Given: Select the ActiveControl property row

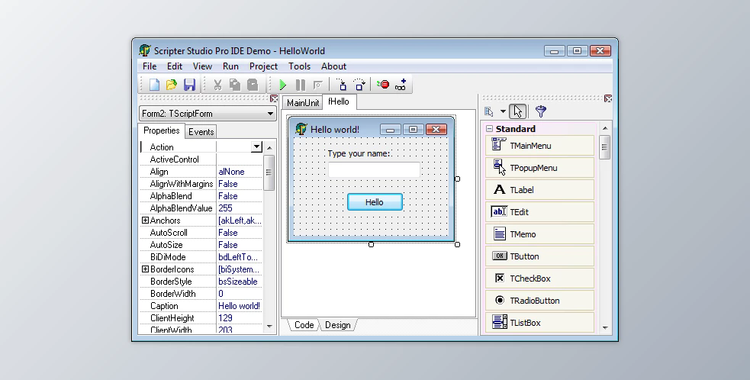Looking at the screenshot, I should click(x=201, y=159).
